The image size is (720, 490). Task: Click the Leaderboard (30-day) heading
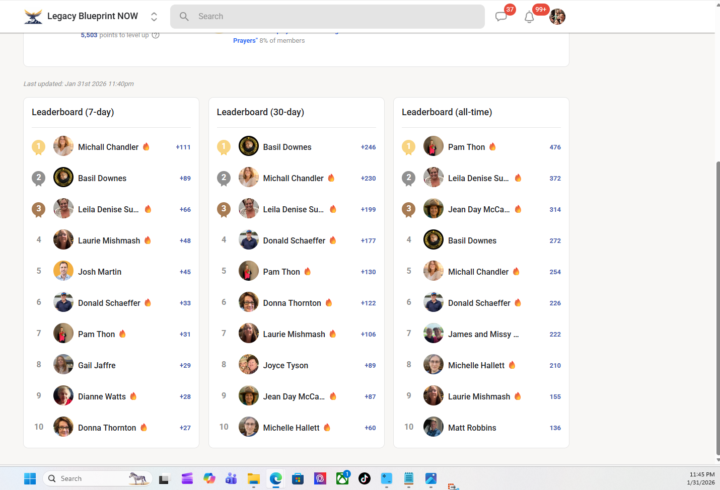point(260,112)
